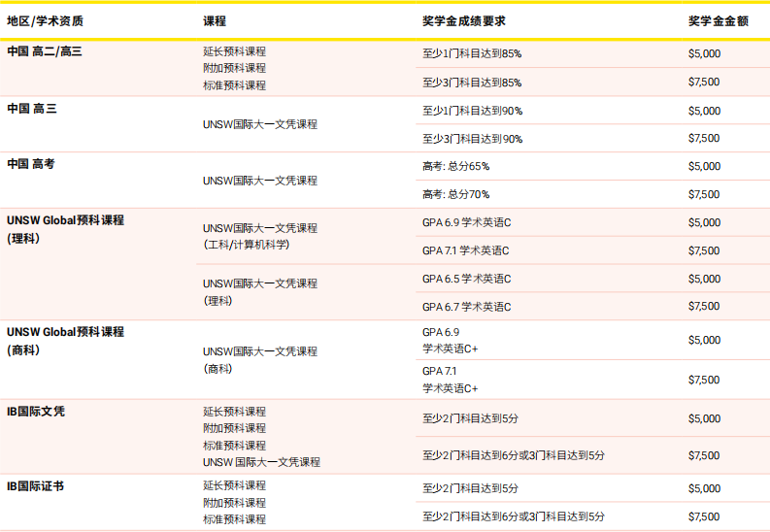Click $7,500 for GPA 6.7 学术英语C
Image resolution: width=770 pixels, height=532 pixels.
click(x=704, y=306)
